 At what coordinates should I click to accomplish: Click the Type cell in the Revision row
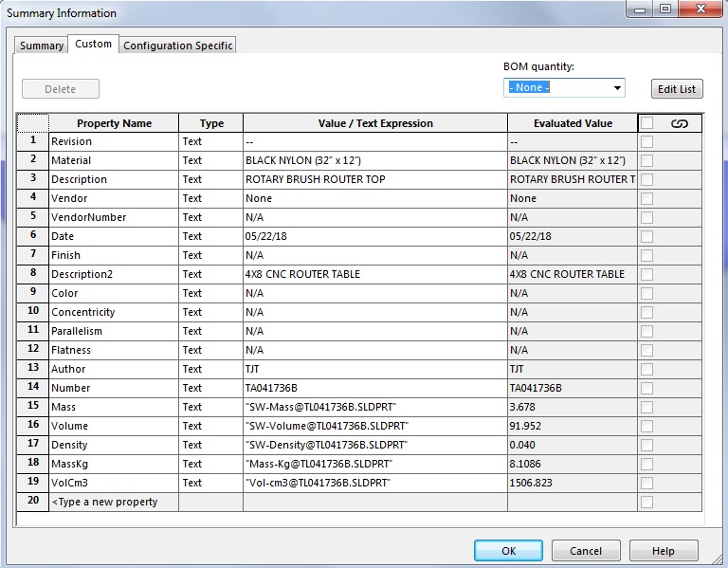tap(211, 141)
